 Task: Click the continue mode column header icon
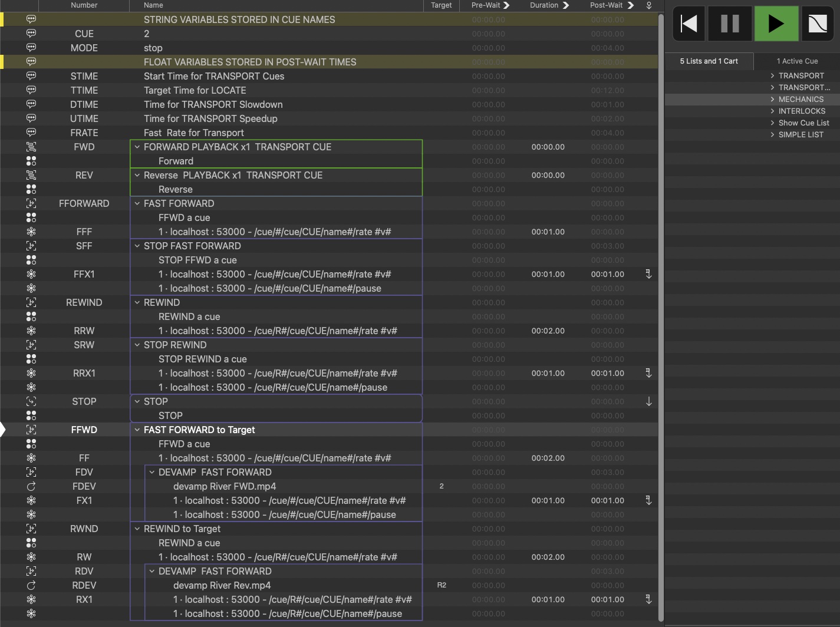coord(649,5)
